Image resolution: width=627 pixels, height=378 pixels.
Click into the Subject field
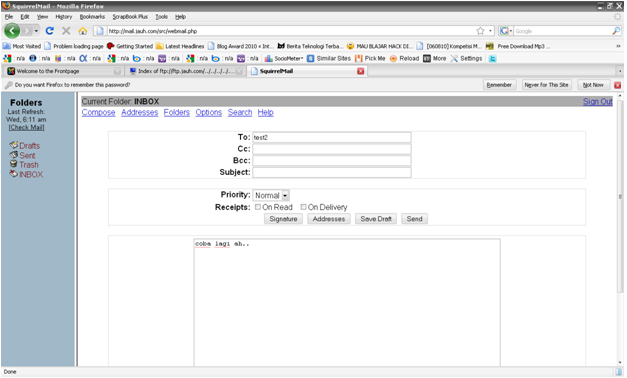332,172
